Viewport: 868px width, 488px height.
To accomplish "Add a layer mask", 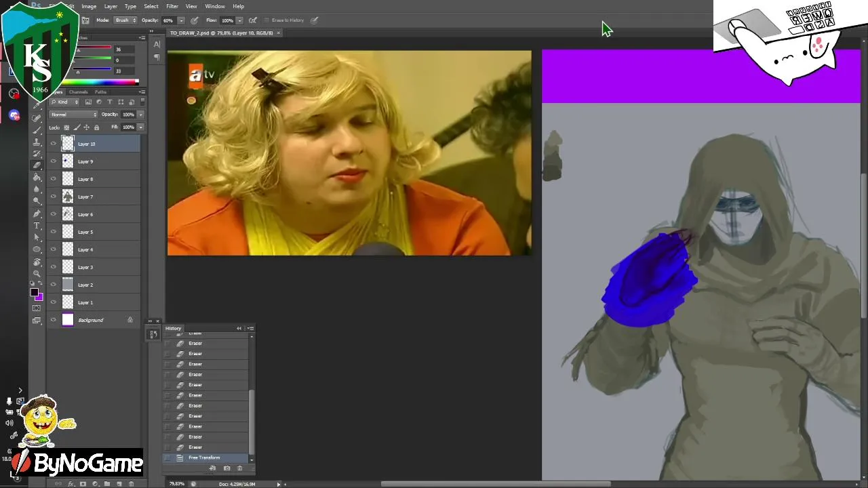I will (x=83, y=484).
